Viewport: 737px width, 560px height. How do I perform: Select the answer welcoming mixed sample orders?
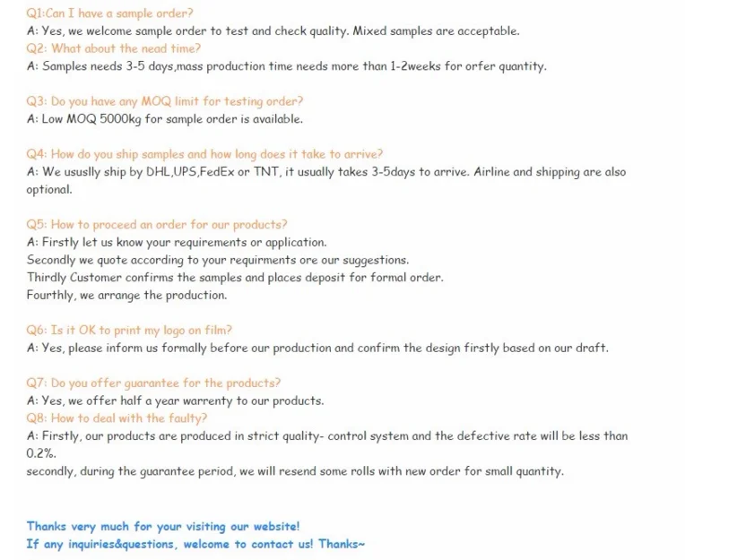[273, 30]
